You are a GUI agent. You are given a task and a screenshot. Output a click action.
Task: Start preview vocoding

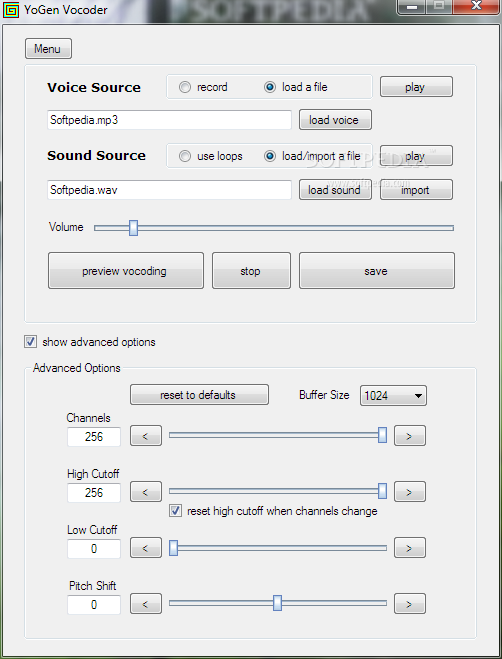pos(126,271)
